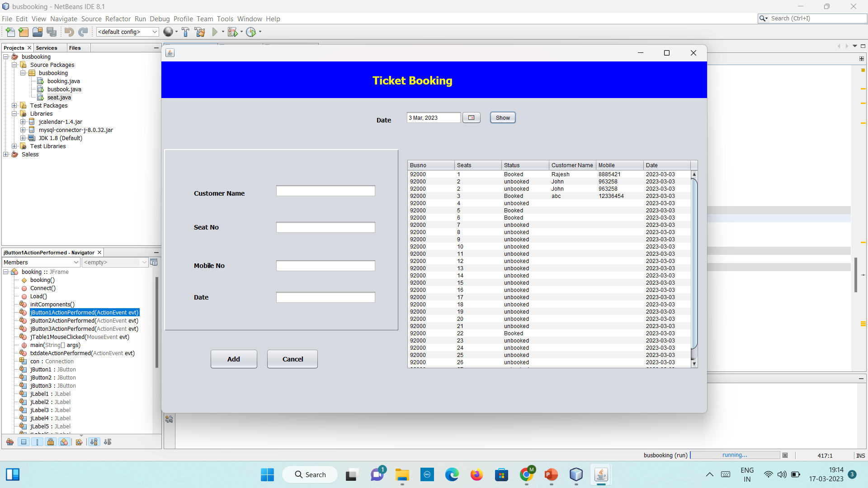This screenshot has width=868, height=488.
Task: Click the Undo toolbar icon
Action: click(69, 32)
